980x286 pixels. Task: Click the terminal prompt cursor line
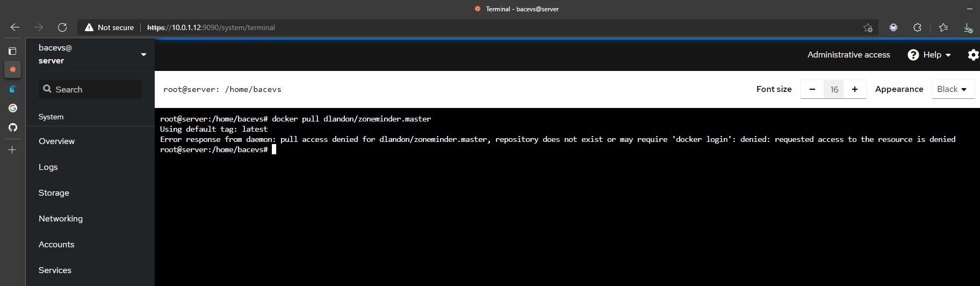(218, 149)
